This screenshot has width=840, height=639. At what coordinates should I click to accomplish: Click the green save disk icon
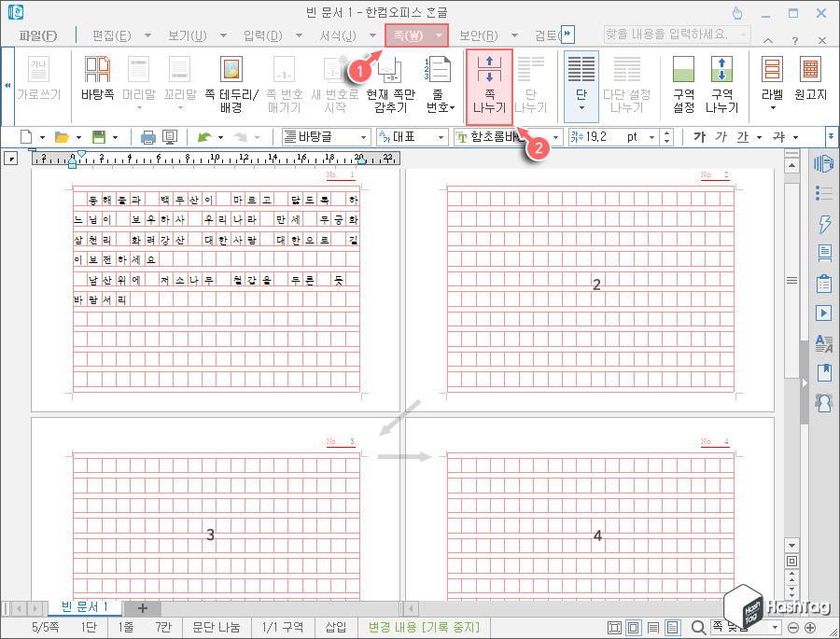(x=99, y=137)
